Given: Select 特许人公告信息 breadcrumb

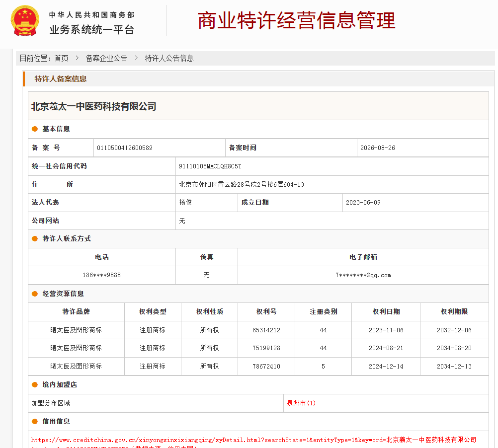Looking at the screenshot, I should (169, 59).
